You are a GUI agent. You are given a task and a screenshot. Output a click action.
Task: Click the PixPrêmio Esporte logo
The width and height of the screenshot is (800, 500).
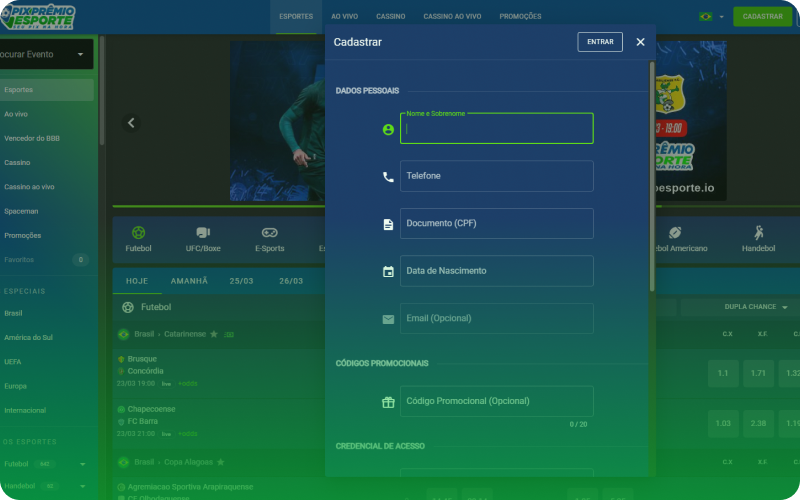[52, 16]
